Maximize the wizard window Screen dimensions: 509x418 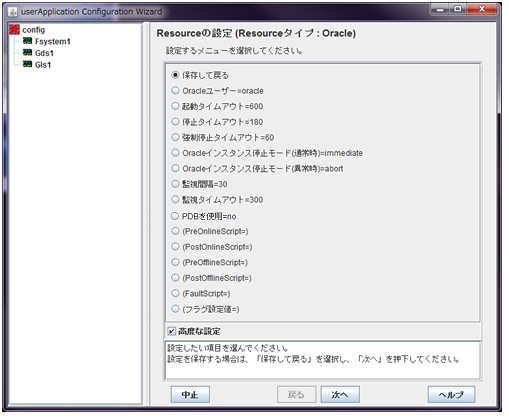pyautogui.click(x=458, y=9)
